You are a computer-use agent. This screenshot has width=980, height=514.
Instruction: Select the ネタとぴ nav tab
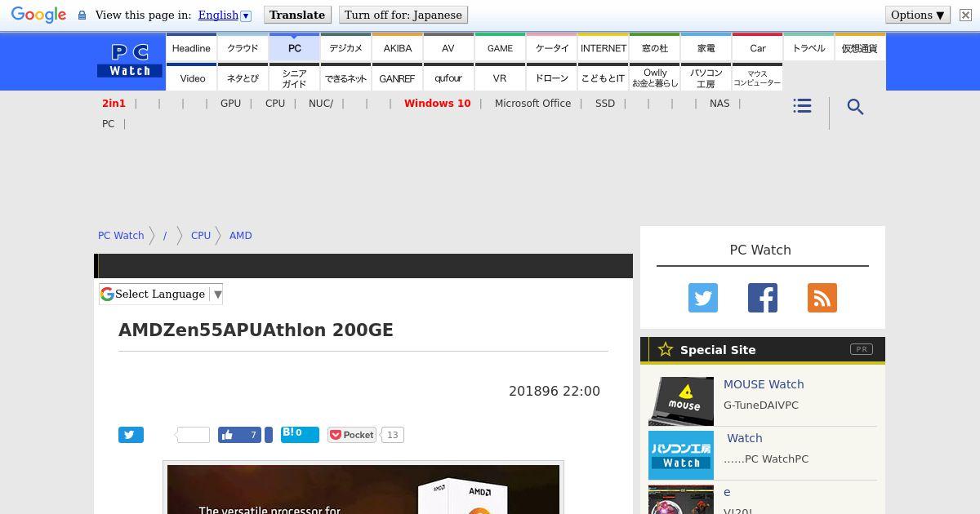(x=243, y=78)
